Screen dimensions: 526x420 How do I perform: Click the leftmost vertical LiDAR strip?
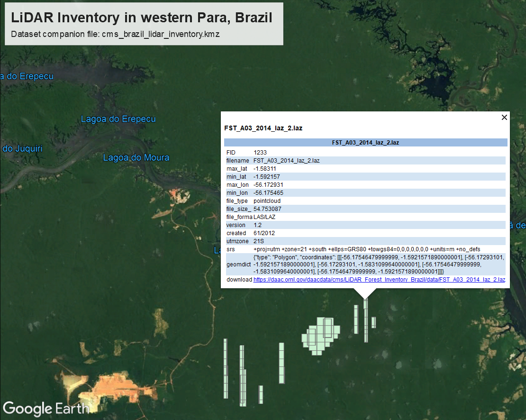click(x=226, y=368)
